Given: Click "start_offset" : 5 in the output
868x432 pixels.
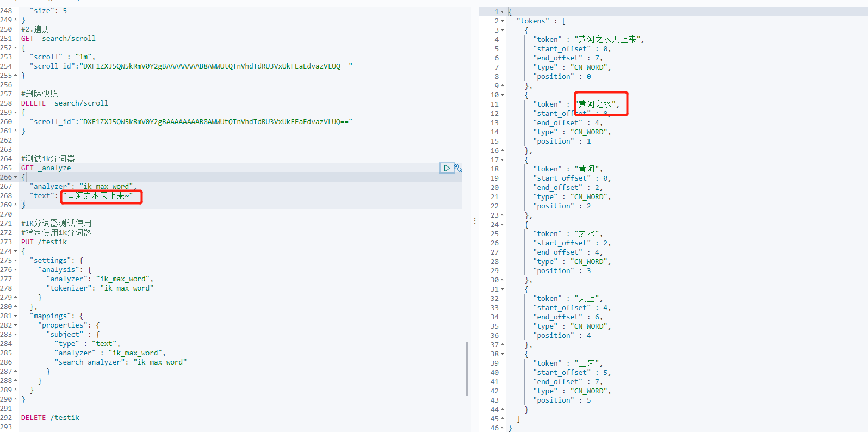Looking at the screenshot, I should (572, 373).
